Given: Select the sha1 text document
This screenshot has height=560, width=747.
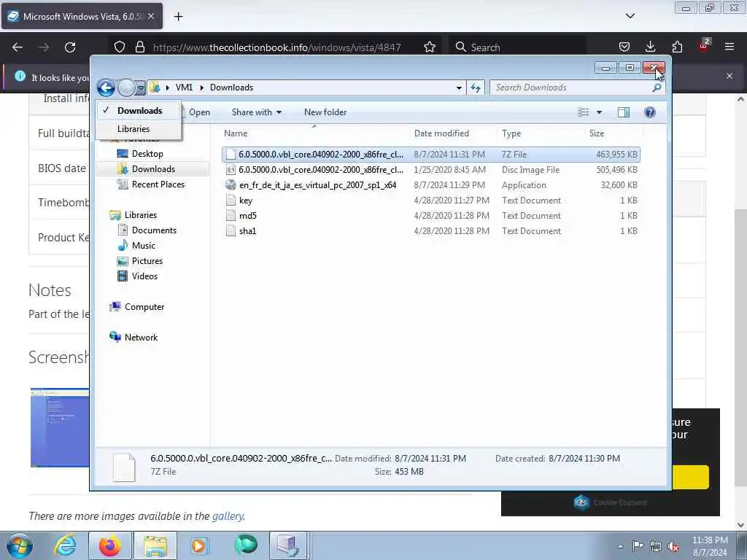Looking at the screenshot, I should tap(430, 231).
